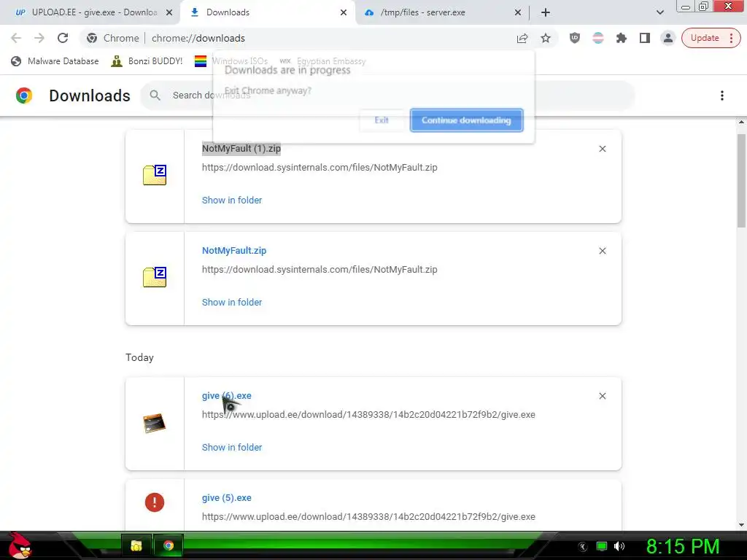747x560 pixels.
Task: Click the page scrollbar up arrow
Action: pos(741,122)
